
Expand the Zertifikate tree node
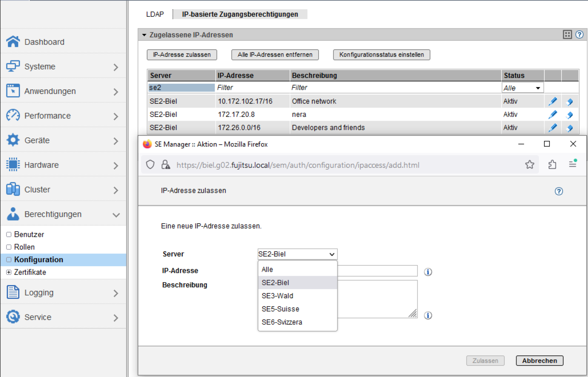pyautogui.click(x=9, y=272)
